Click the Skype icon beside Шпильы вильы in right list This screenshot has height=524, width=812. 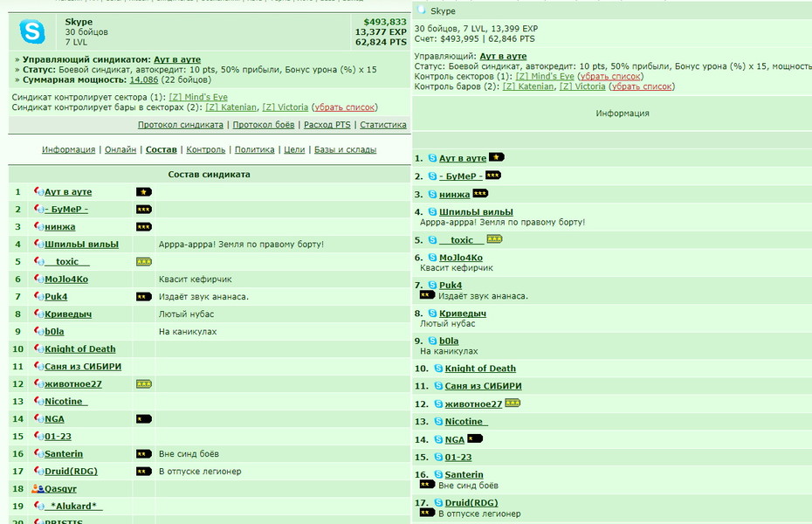tap(432, 211)
